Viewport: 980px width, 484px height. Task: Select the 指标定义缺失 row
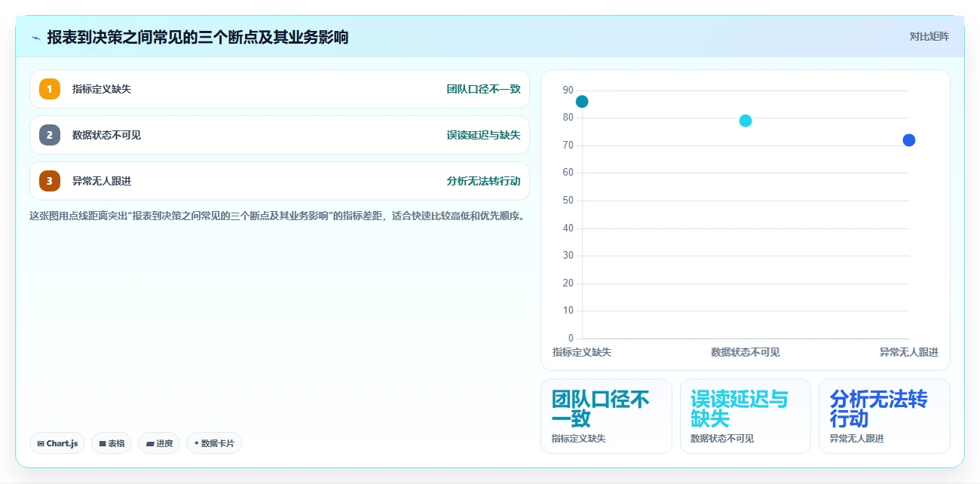pyautogui.click(x=280, y=89)
